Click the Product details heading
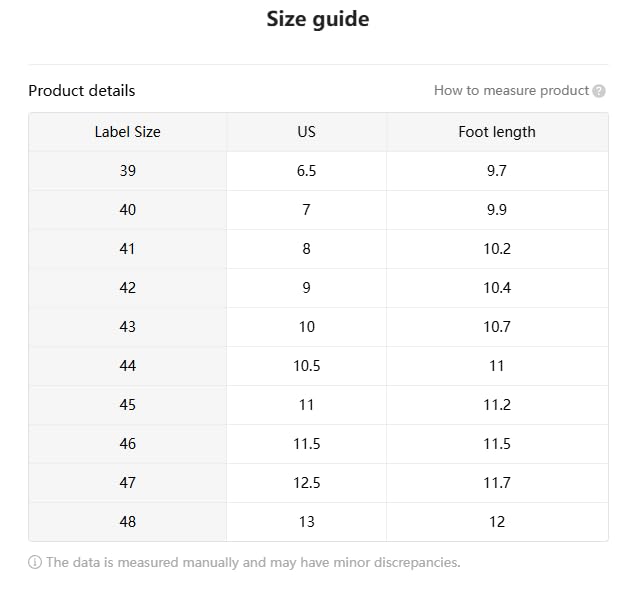637x601 pixels. tap(81, 90)
